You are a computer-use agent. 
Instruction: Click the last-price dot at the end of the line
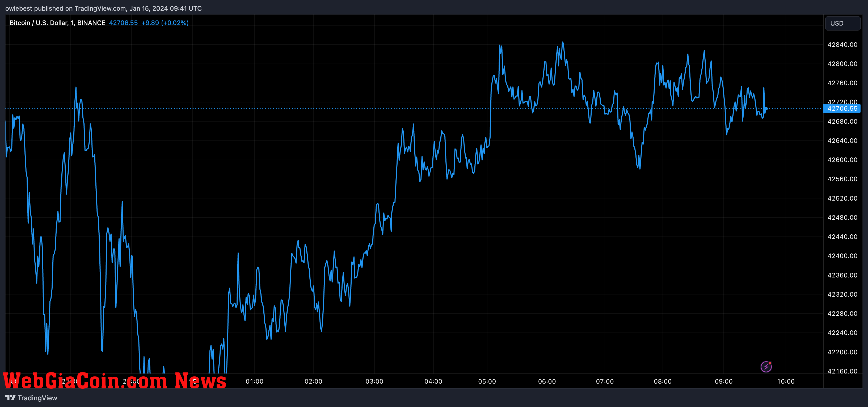pos(766,109)
